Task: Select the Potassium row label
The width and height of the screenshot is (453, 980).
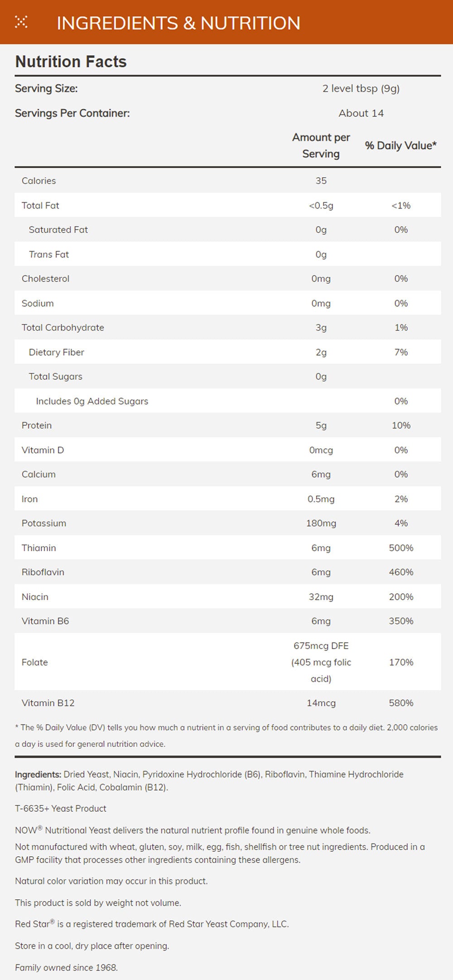Action: (44, 523)
